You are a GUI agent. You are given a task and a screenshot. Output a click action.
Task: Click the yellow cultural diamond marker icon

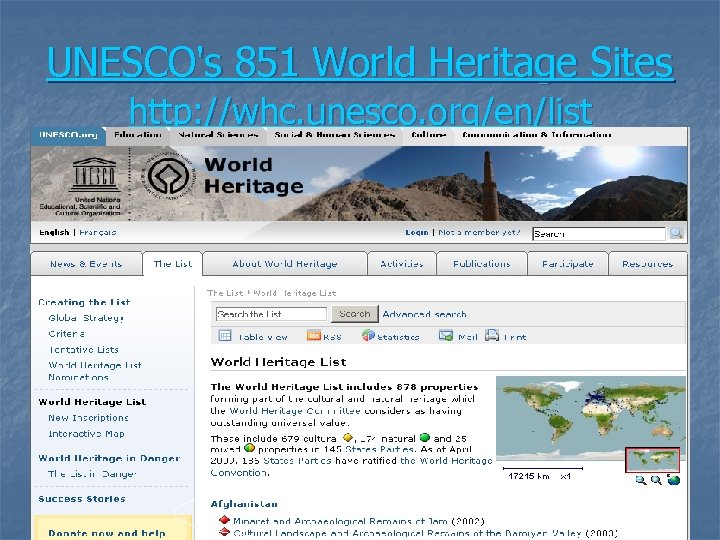[348, 437]
